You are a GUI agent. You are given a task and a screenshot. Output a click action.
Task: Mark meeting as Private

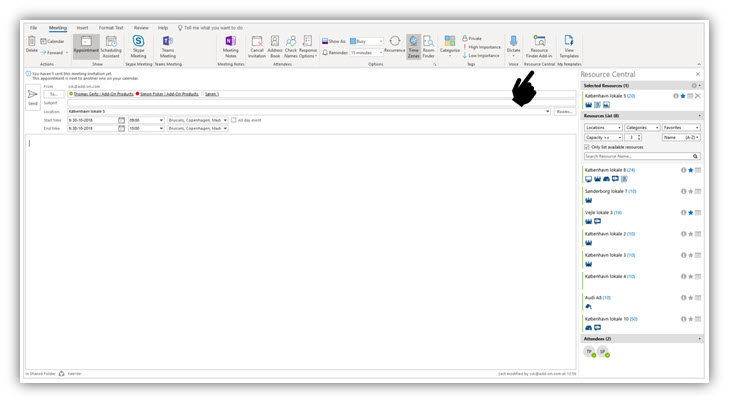coord(472,38)
